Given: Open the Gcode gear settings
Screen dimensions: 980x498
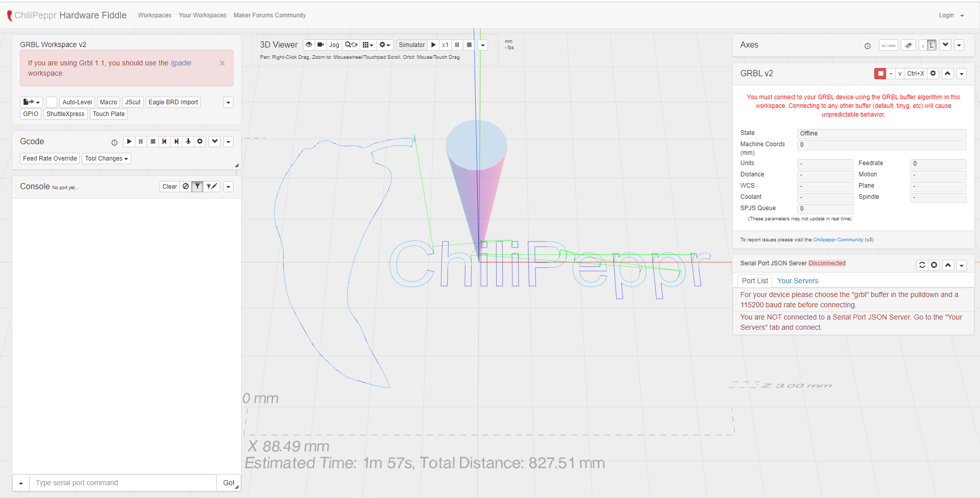Looking at the screenshot, I should point(200,142).
